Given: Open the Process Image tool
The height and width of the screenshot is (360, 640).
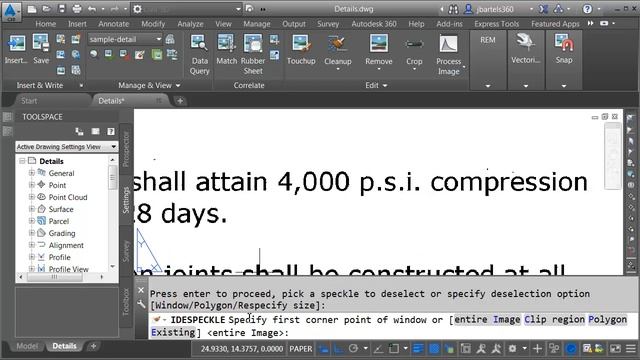Looking at the screenshot, I should coord(448,54).
